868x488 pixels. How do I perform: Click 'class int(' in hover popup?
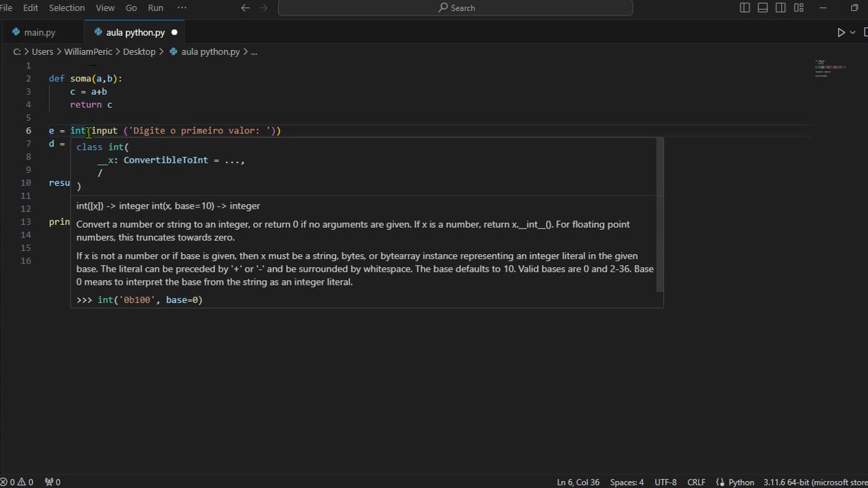tap(102, 147)
